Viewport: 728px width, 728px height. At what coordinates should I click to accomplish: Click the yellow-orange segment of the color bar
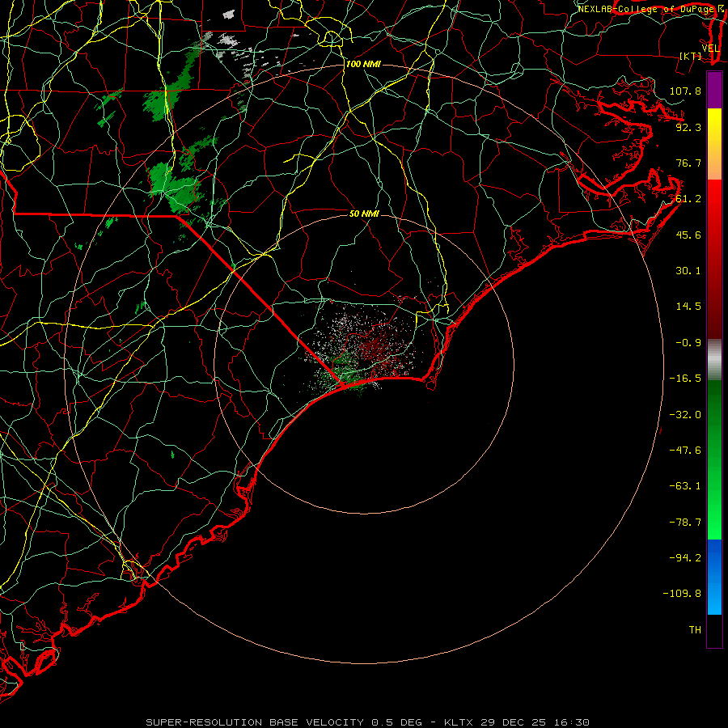point(714,144)
